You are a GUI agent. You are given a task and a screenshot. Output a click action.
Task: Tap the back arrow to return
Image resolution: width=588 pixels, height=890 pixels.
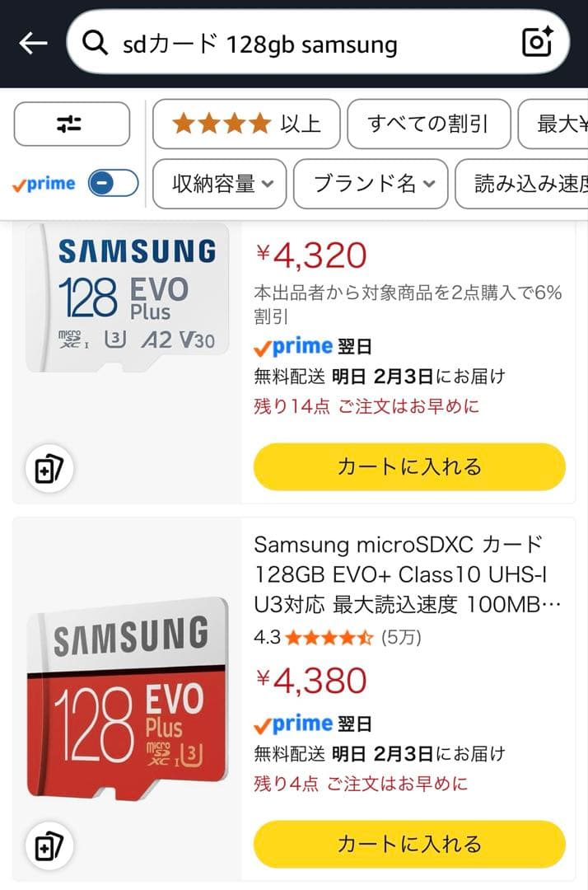[31, 43]
